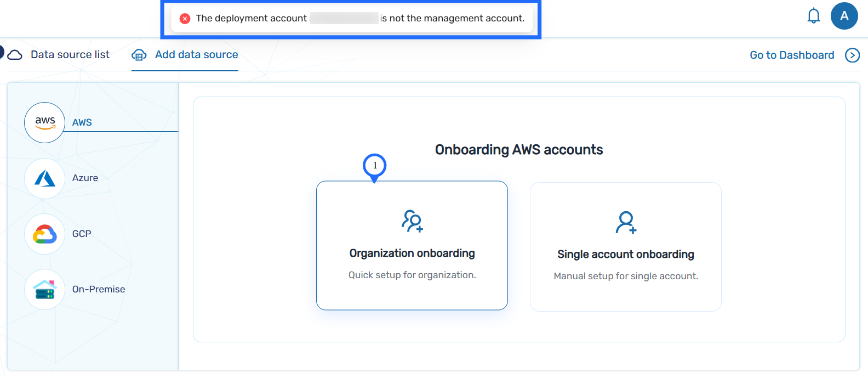Screen dimensions: 868x378
Task: Open the notifications bell
Action: click(813, 16)
